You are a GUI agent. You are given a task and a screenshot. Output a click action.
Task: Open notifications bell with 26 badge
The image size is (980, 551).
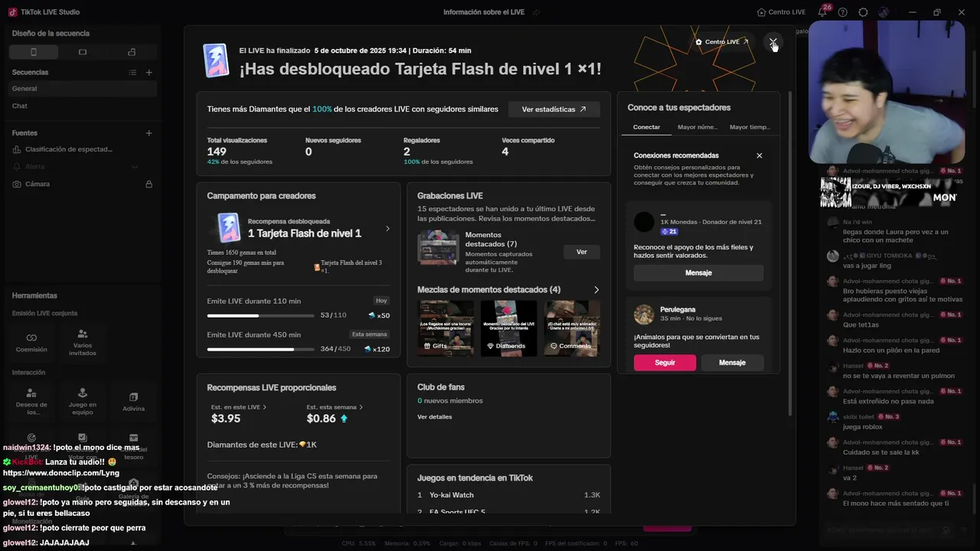(x=823, y=11)
